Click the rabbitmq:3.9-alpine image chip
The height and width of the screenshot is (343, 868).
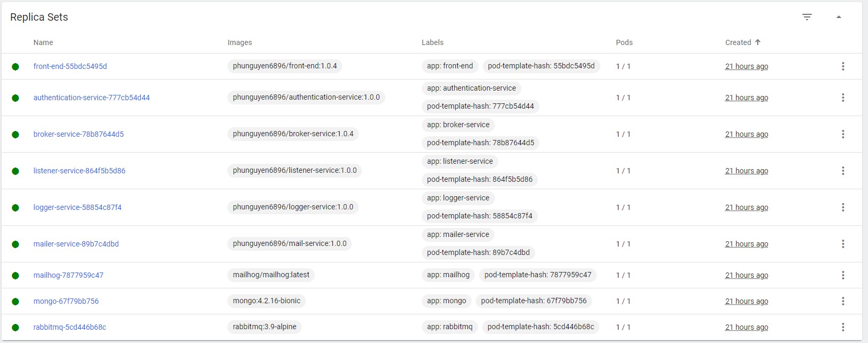click(x=264, y=327)
